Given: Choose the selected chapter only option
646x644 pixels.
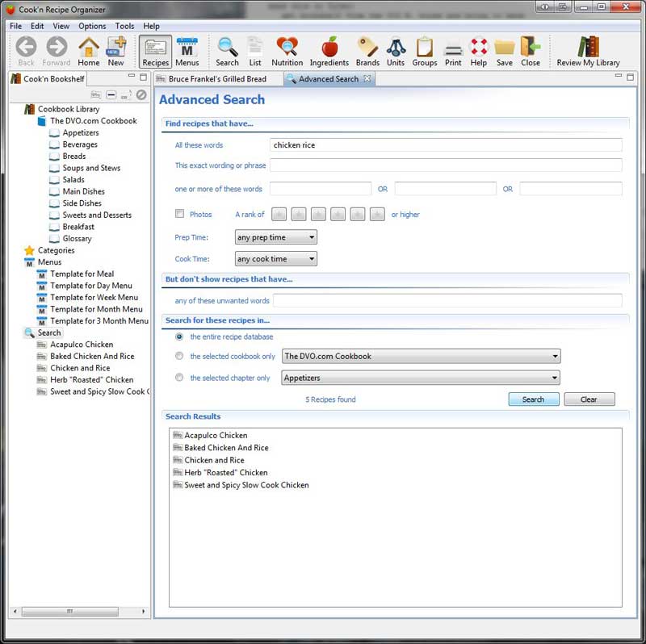Looking at the screenshot, I should [x=179, y=377].
